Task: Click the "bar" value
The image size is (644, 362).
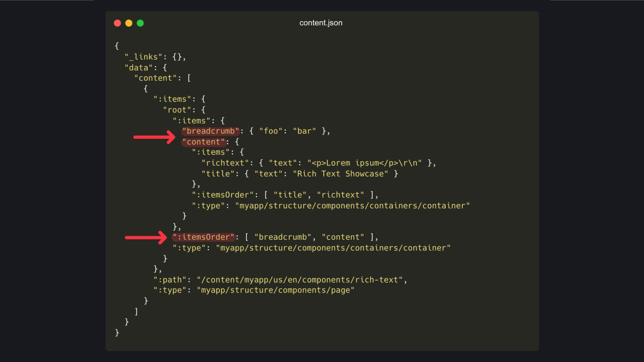Action: coord(304,131)
